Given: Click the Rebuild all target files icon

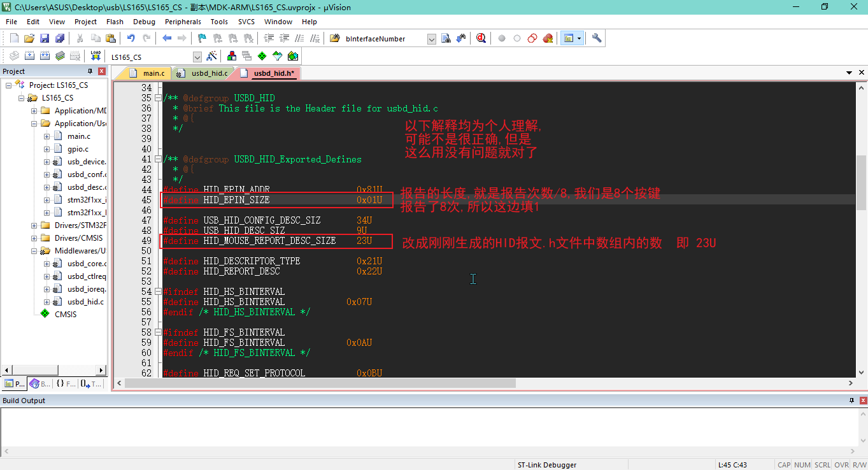Looking at the screenshot, I should [x=45, y=56].
